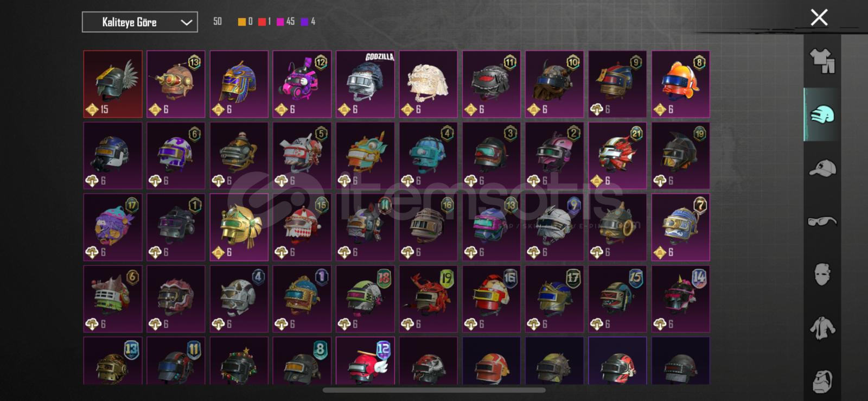Open the face mask category
Image resolution: width=868 pixels, height=401 pixels.
[822, 275]
